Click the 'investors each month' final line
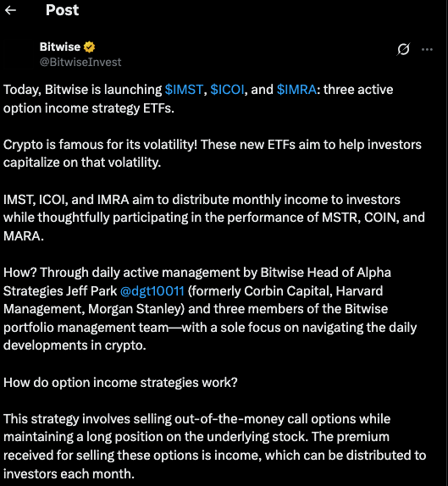Viewport: 448px width, 486px height. (69, 474)
